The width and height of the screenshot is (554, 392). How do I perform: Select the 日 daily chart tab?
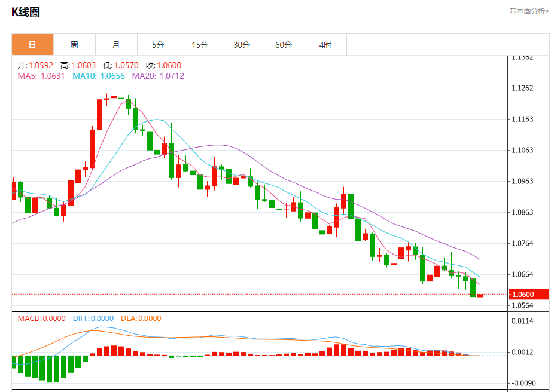point(32,44)
